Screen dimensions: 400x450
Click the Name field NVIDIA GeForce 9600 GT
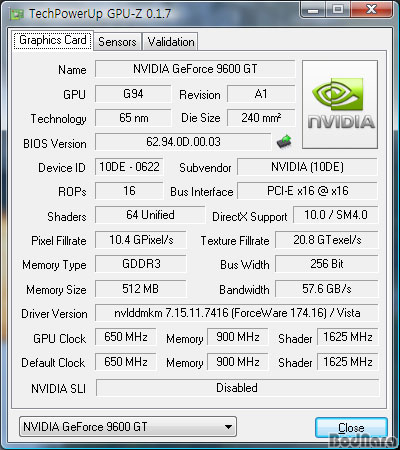pos(195,69)
